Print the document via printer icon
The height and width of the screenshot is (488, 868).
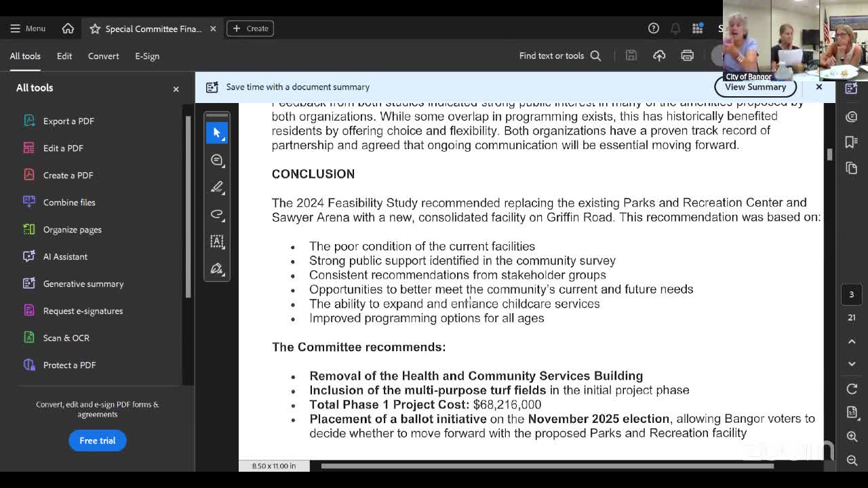pyautogui.click(x=687, y=56)
